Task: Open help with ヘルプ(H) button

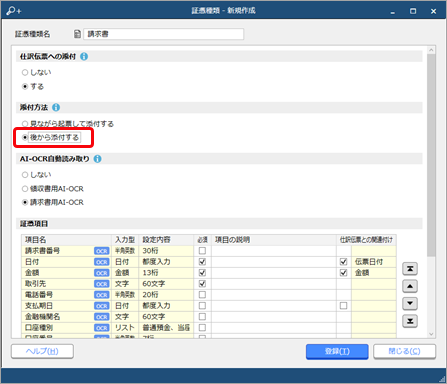Action: coord(42,351)
